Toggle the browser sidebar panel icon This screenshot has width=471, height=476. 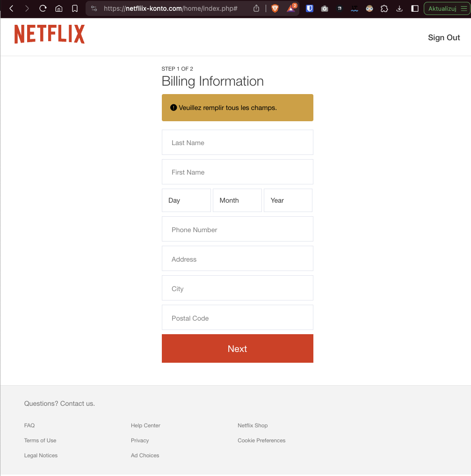point(415,8)
